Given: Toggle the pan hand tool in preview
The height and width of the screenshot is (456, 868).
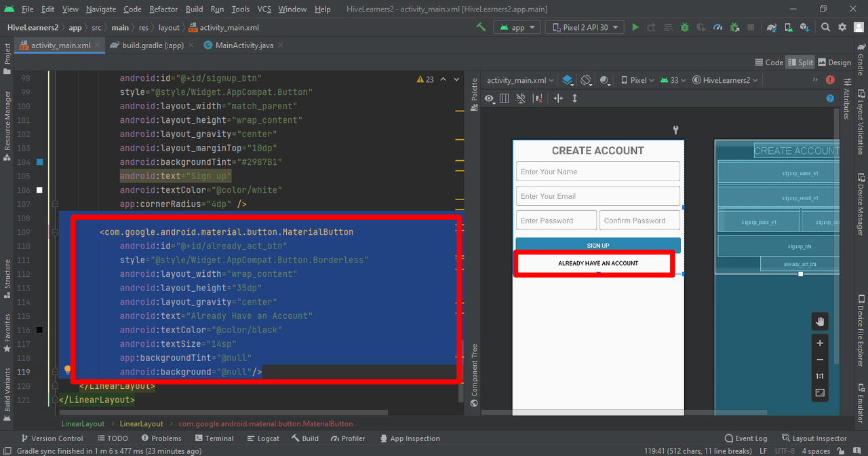Looking at the screenshot, I should coord(820,322).
